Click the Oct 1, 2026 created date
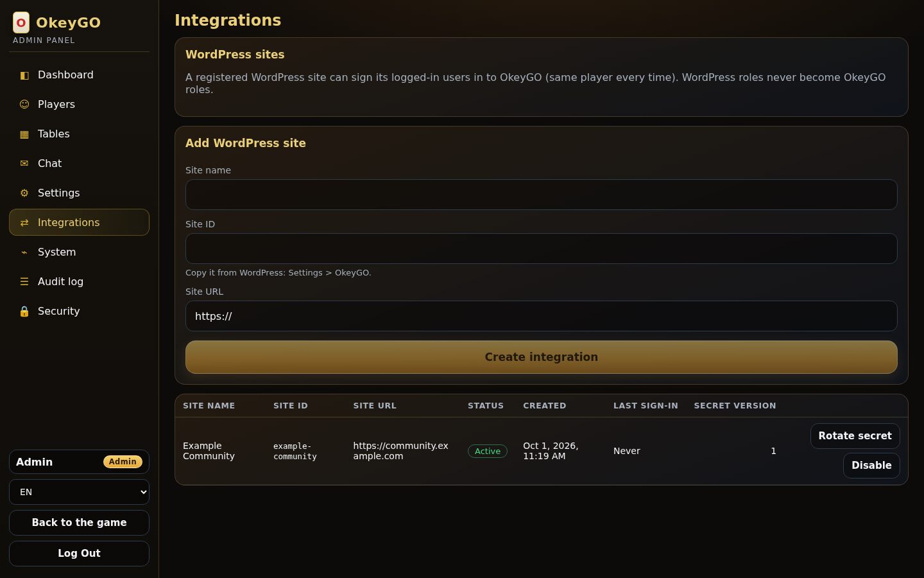The image size is (924, 578). tap(551, 451)
